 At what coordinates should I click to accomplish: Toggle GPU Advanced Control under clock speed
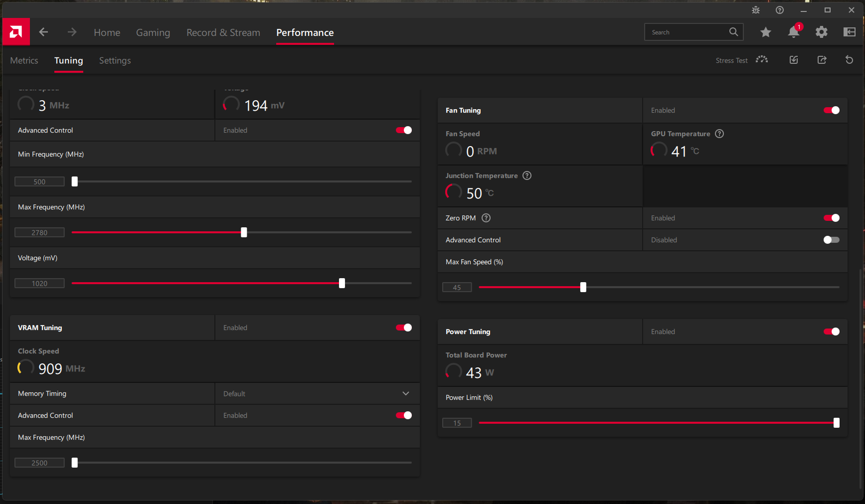404,130
